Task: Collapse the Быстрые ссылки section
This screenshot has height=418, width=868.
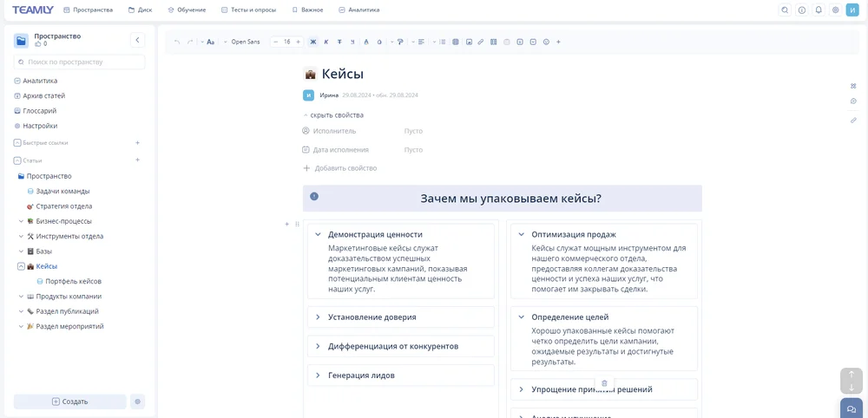Action: 17,142
